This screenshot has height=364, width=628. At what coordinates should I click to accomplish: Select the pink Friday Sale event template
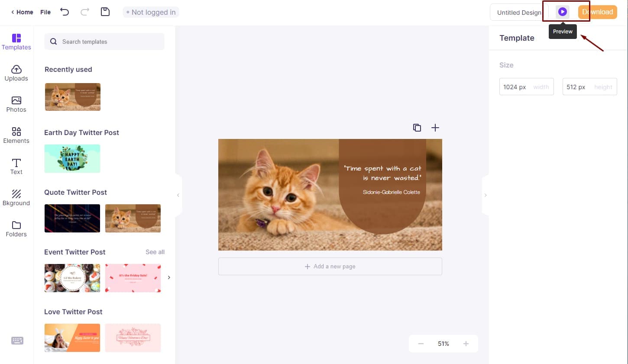pyautogui.click(x=133, y=278)
